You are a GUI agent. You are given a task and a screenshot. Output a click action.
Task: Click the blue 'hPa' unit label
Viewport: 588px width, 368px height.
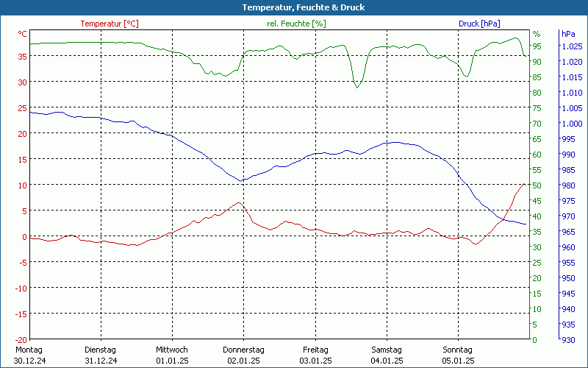point(568,34)
